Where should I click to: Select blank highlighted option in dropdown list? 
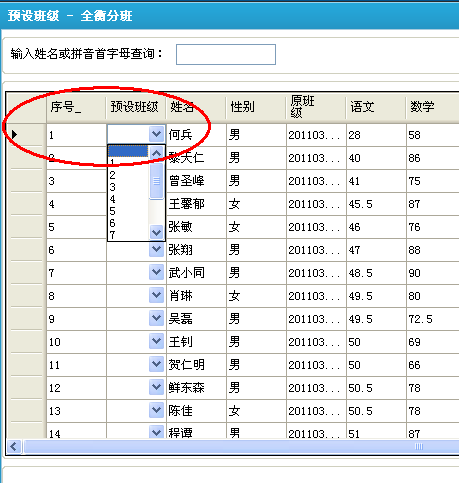click(x=128, y=151)
